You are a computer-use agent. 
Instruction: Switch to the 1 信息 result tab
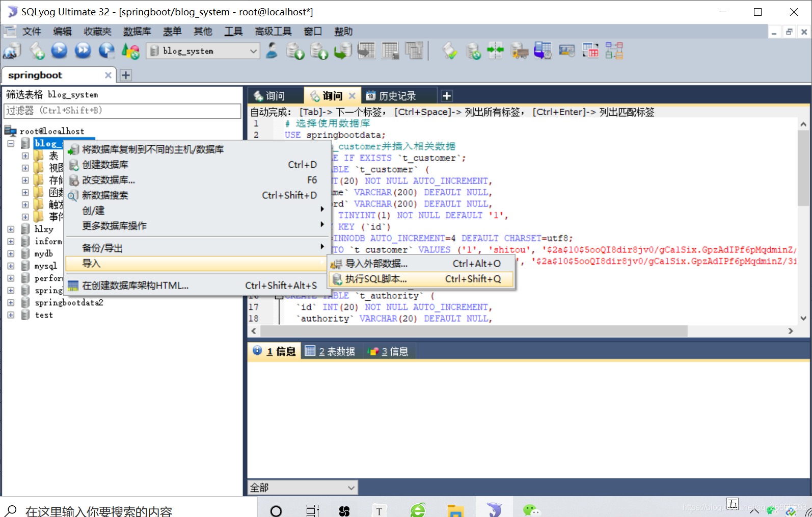274,351
